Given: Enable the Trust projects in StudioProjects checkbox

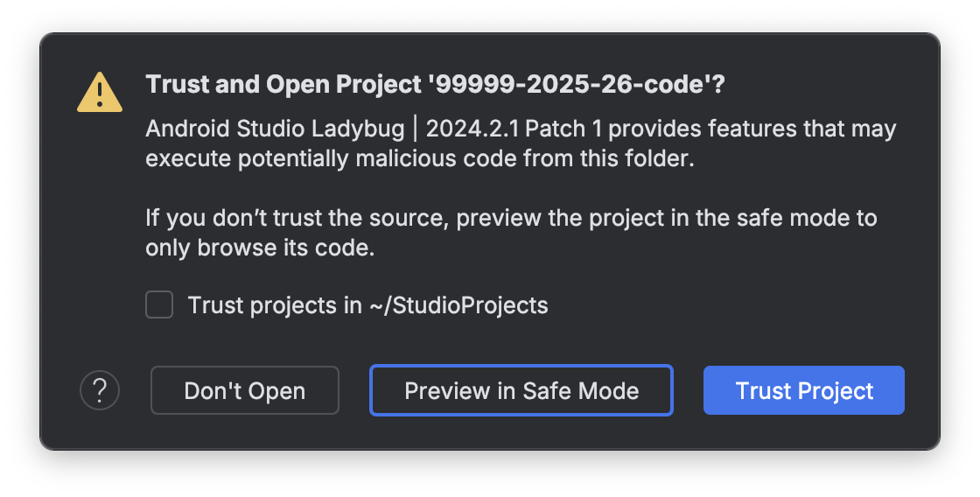Looking at the screenshot, I should [x=159, y=305].
